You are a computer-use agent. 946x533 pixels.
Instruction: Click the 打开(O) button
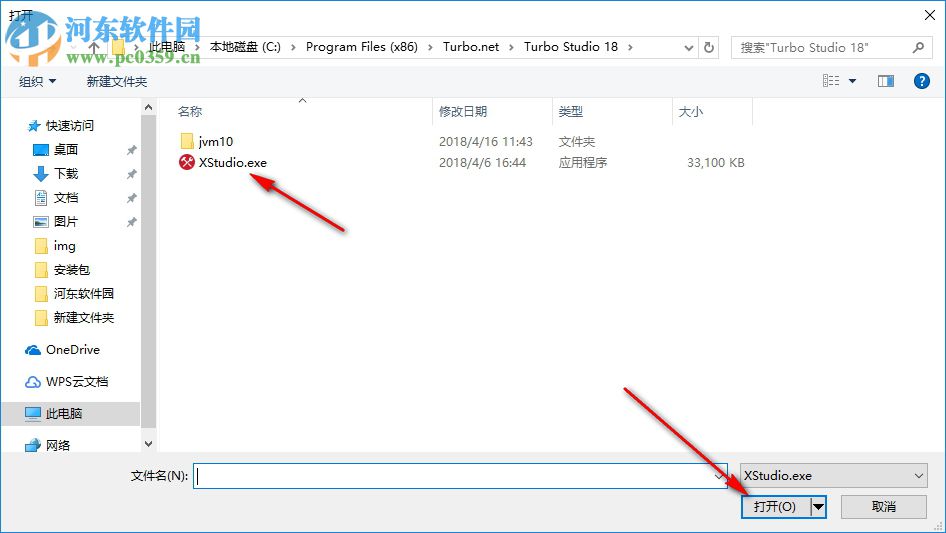click(x=775, y=506)
